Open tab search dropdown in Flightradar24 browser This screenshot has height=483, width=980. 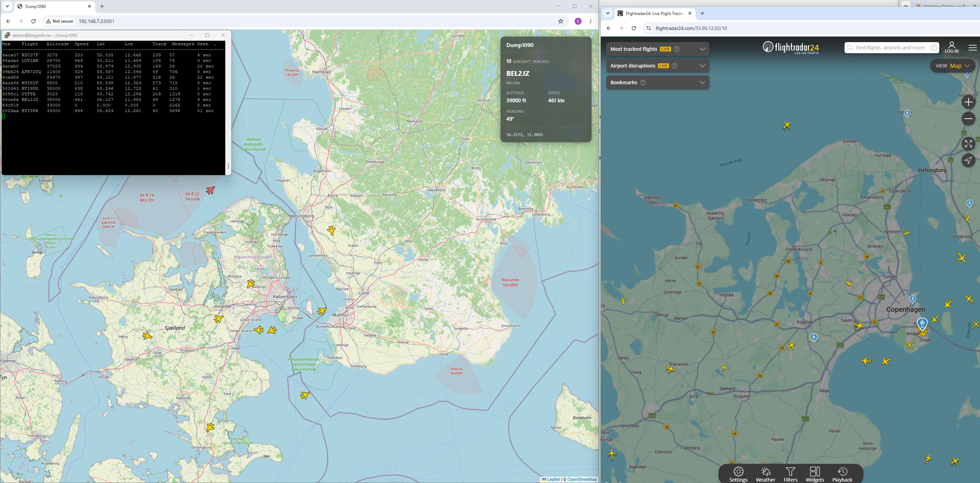(608, 13)
